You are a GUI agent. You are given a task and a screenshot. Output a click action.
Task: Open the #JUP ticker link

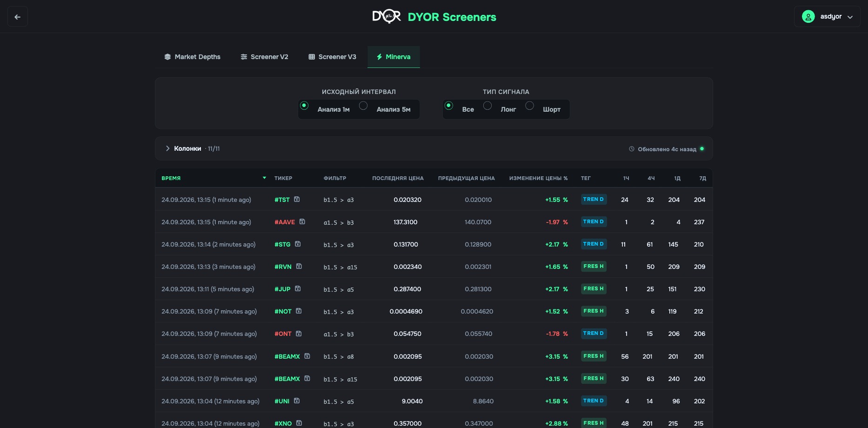coord(282,289)
